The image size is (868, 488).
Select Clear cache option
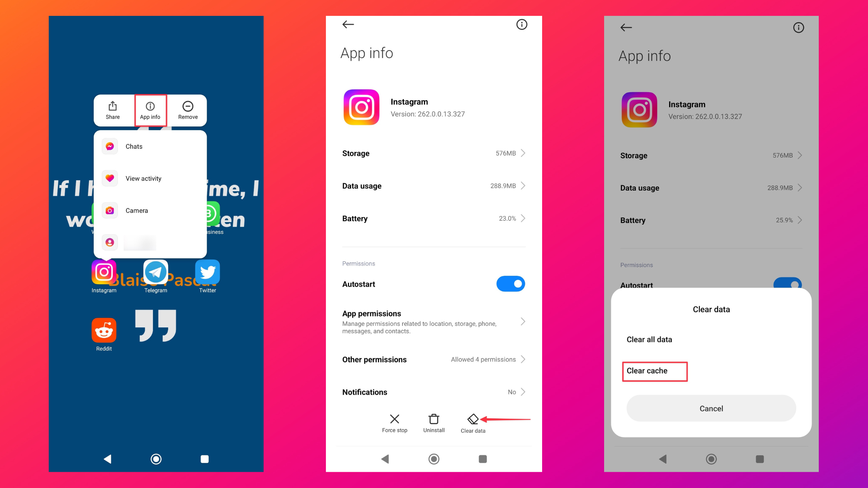654,371
